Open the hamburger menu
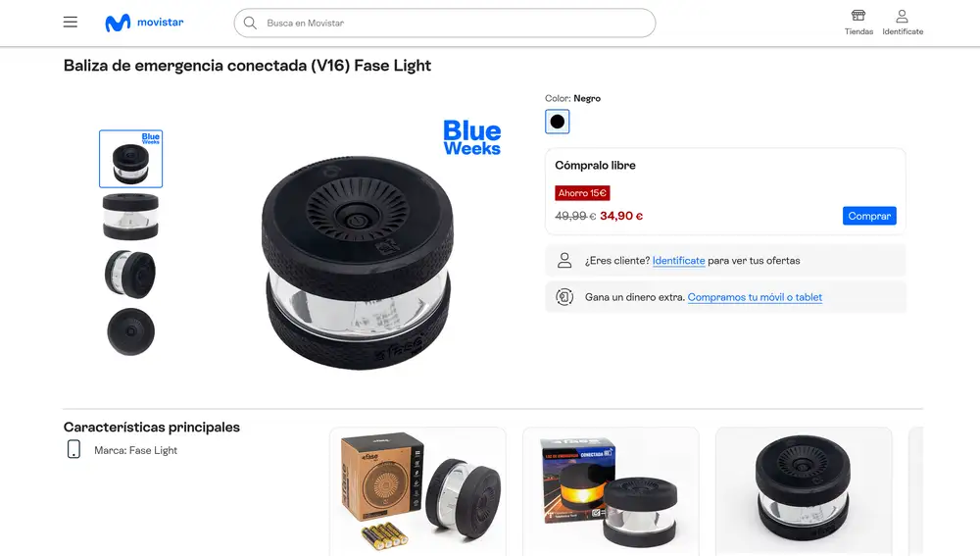This screenshot has height=556, width=980. [70, 23]
